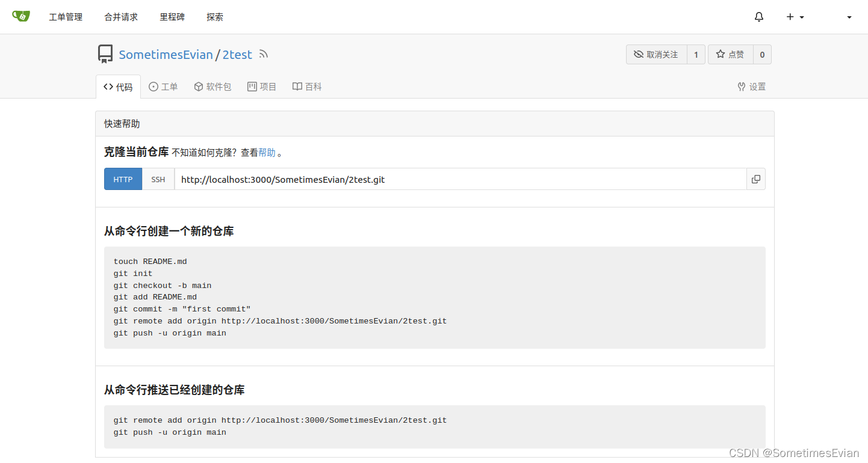Click 'git remote add origin' in the second code block
Viewport: 868px width, 463px height.
click(281, 420)
